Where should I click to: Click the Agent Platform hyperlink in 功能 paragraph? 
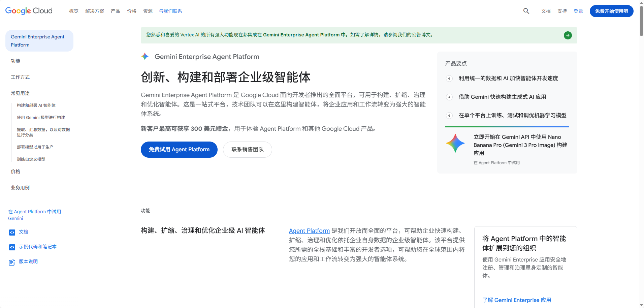309,231
